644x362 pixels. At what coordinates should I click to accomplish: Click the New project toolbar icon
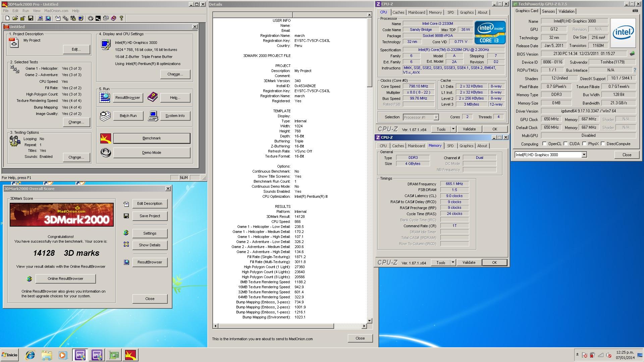[x=7, y=18]
